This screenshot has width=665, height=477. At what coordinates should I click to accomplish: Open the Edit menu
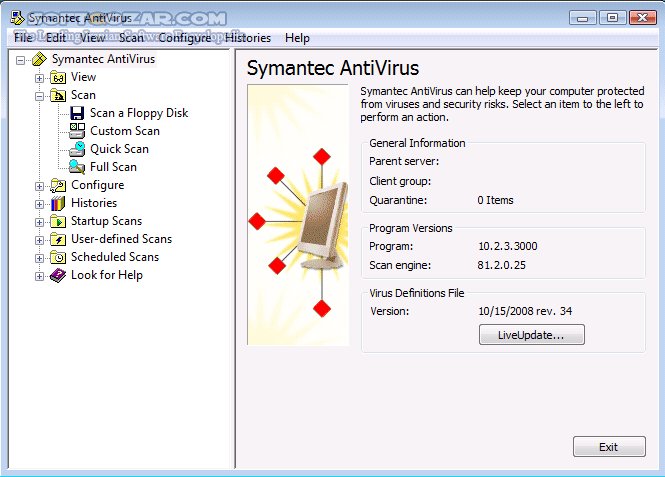[x=56, y=38]
